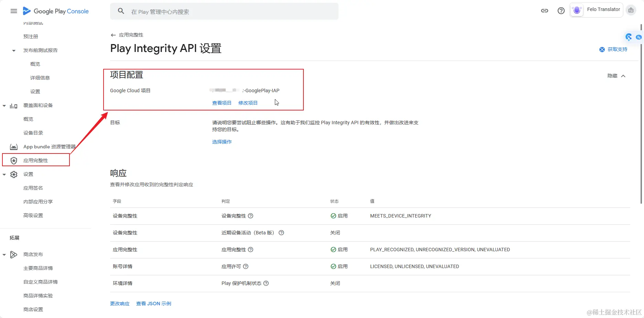Open help icon next to 设备完整性 verdict

point(250,216)
